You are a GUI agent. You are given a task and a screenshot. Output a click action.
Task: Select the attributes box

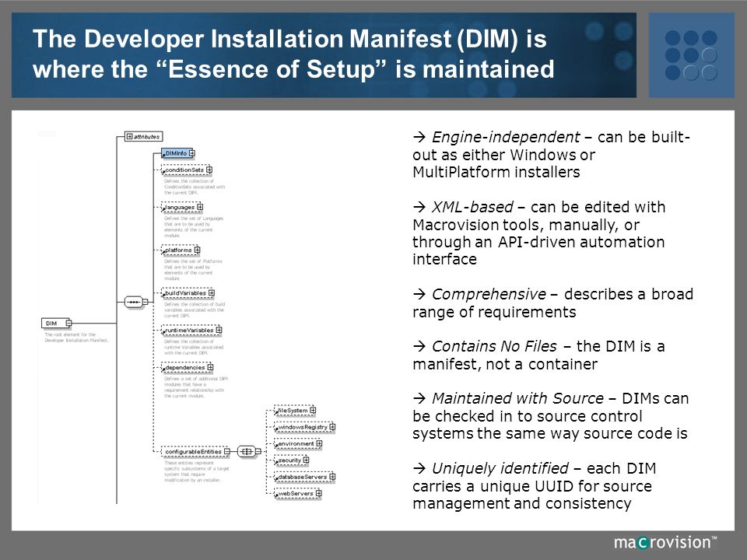[x=143, y=137]
